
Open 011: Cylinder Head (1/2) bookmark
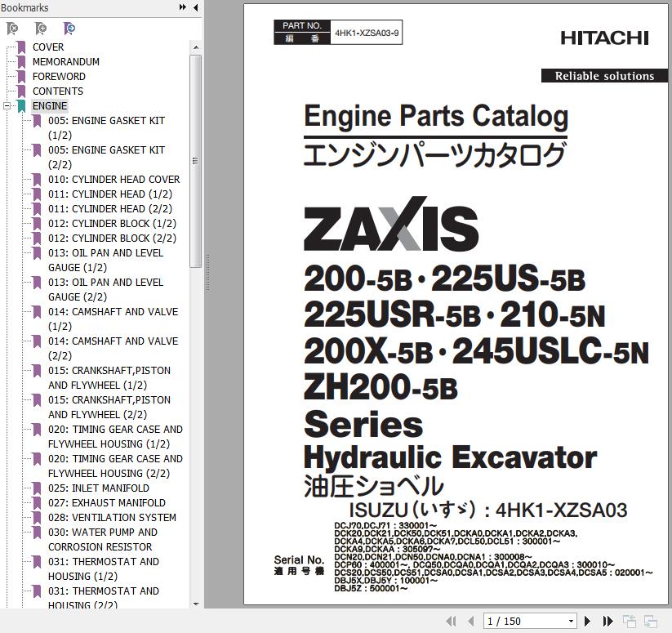[110, 194]
